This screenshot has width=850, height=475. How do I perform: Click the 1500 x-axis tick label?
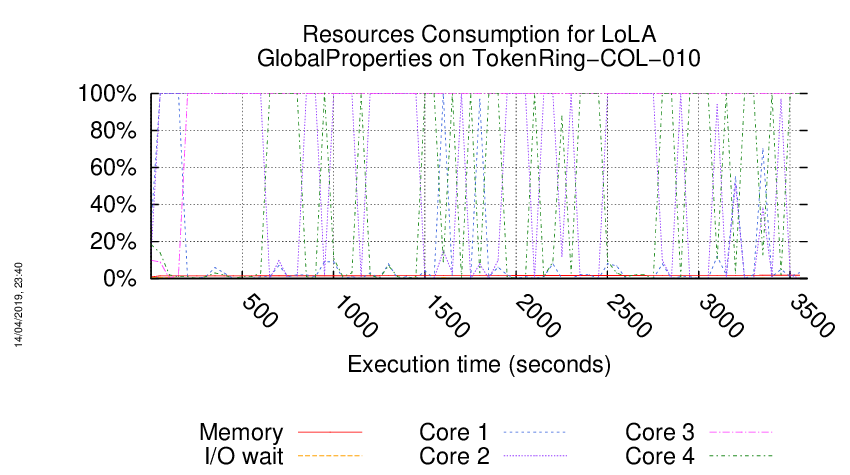pyautogui.click(x=448, y=316)
